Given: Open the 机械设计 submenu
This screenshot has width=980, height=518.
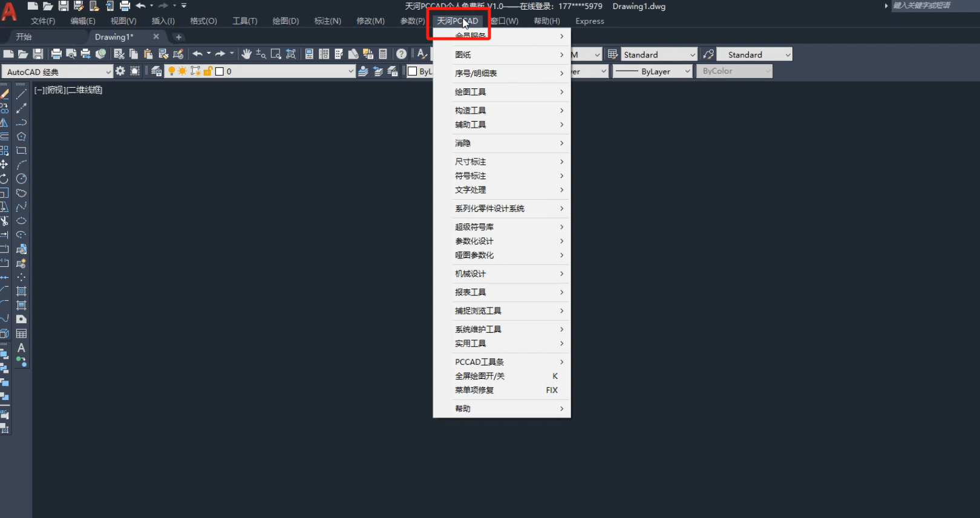Looking at the screenshot, I should [x=502, y=274].
